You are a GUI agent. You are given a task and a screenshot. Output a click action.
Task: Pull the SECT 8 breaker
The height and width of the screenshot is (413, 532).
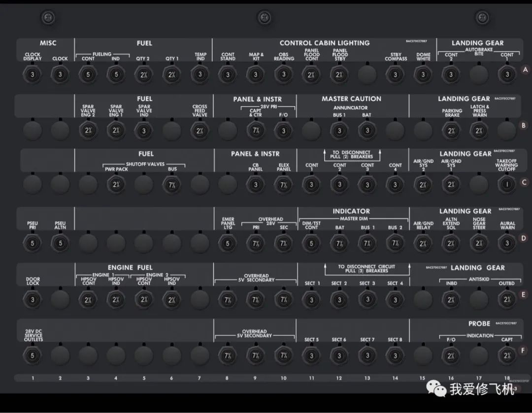click(395, 355)
